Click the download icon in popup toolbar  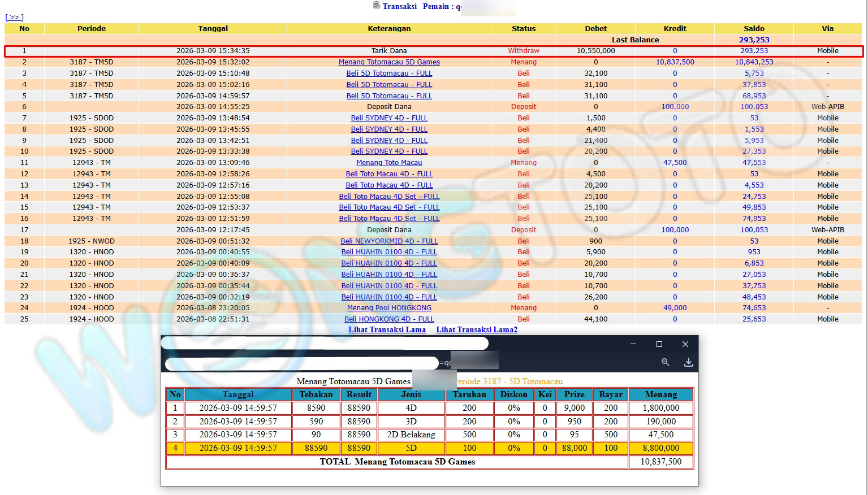point(688,362)
